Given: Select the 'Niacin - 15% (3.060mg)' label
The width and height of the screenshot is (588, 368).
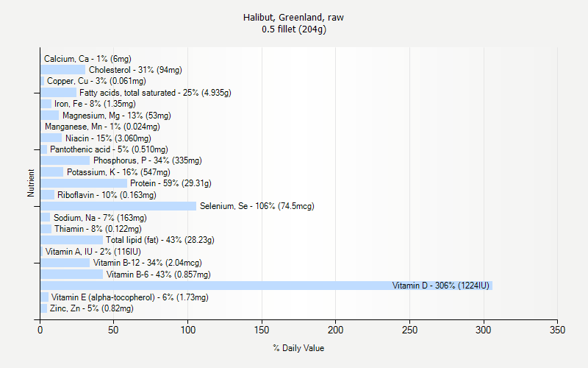Looking at the screenshot, I should pos(108,138).
